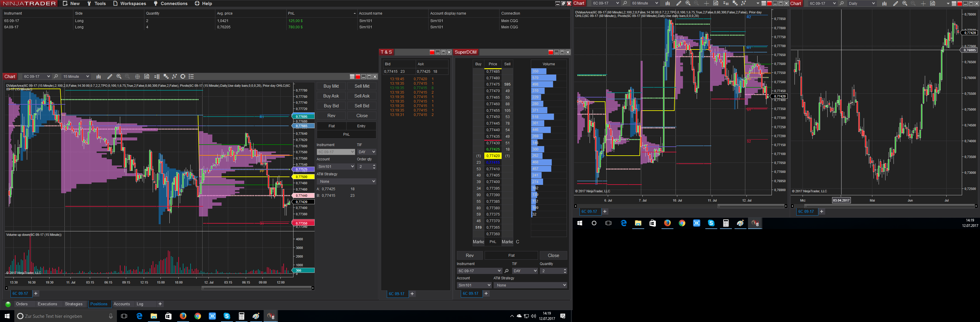The height and width of the screenshot is (322, 980).
Task: Open properties list icon in 15 Minute chart toolbar
Action: (191, 77)
